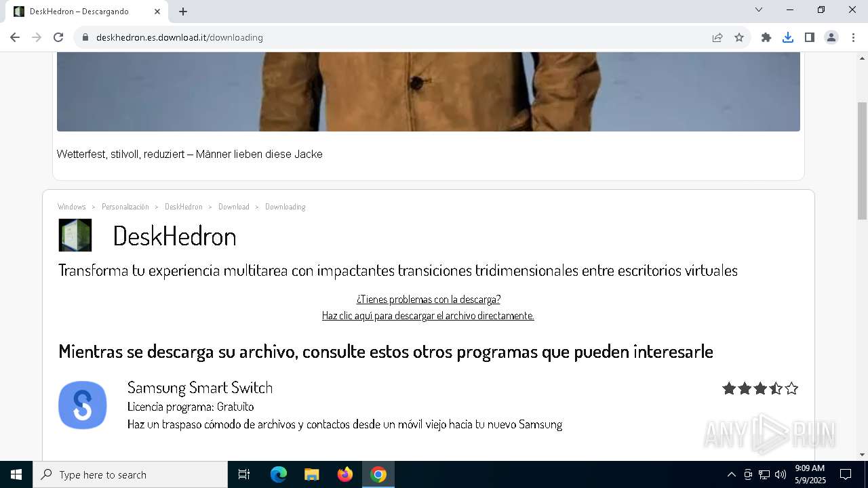Go to the DeskHedron breadcrumb
This screenshot has width=868, height=488.
(184, 207)
